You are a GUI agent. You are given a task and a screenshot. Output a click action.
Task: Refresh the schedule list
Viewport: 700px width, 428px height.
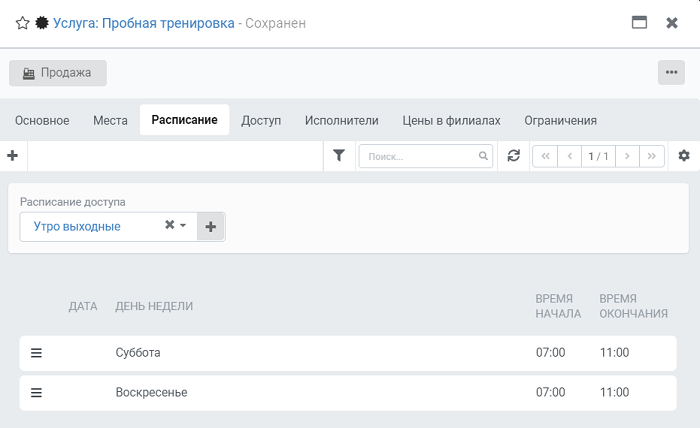click(x=514, y=156)
